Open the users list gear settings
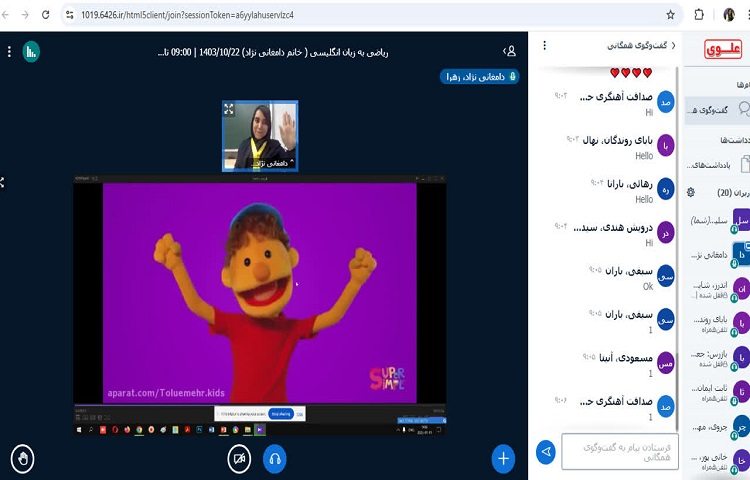The height and width of the screenshot is (480, 750). pos(691,192)
